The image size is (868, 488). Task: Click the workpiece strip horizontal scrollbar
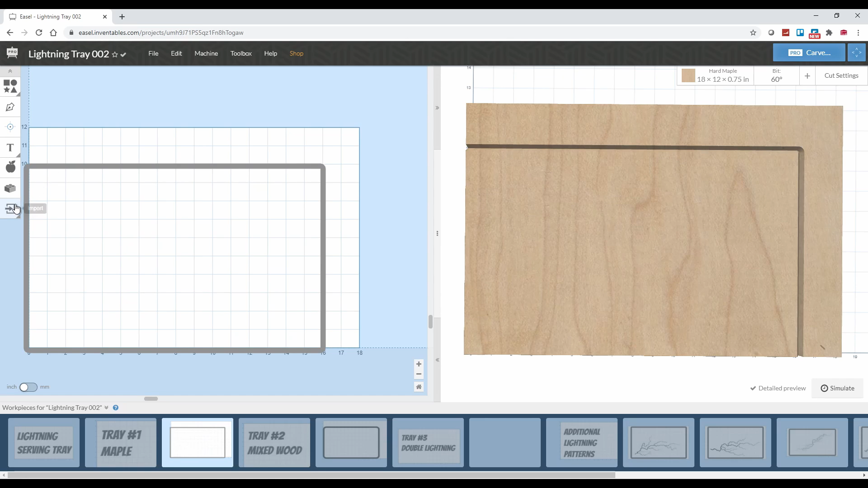(311, 475)
